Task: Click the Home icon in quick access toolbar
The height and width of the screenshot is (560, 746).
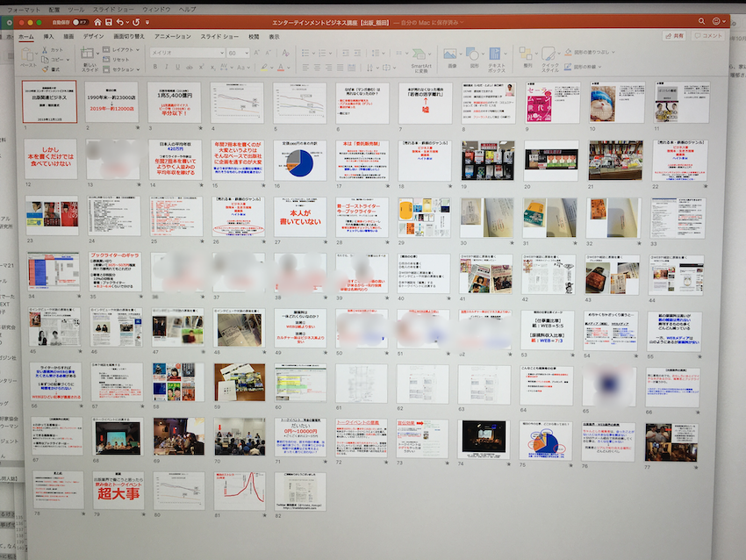Action: (97, 21)
